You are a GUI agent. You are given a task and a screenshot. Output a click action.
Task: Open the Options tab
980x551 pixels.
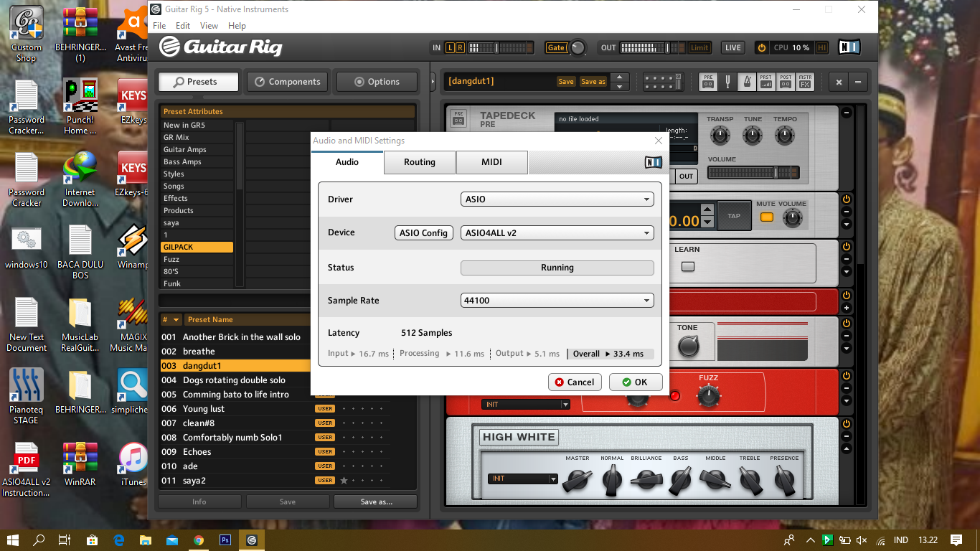click(x=377, y=82)
